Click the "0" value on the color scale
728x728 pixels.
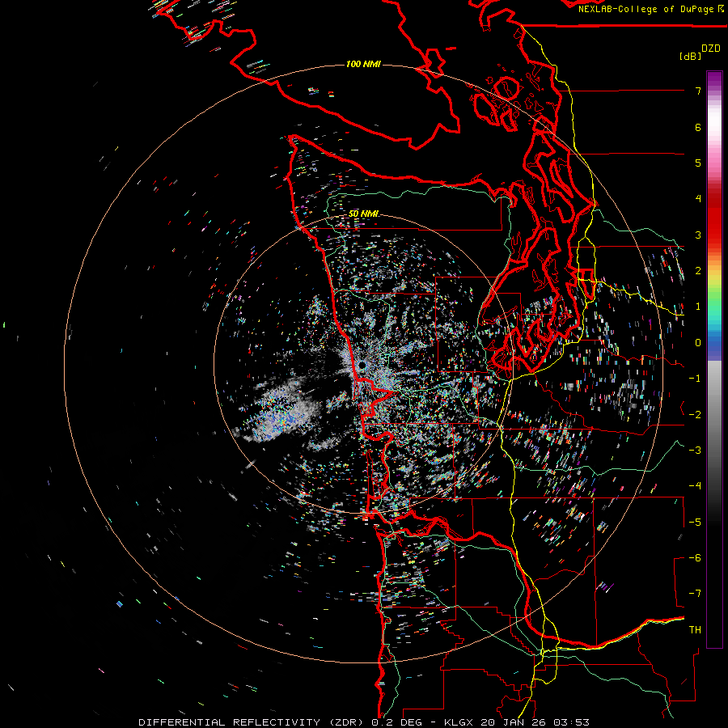click(698, 343)
